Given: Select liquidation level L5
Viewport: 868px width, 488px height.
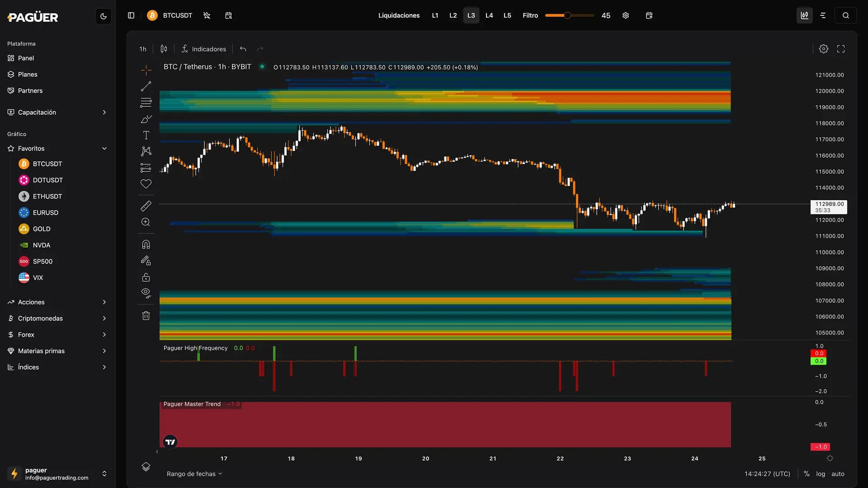Looking at the screenshot, I should (507, 15).
